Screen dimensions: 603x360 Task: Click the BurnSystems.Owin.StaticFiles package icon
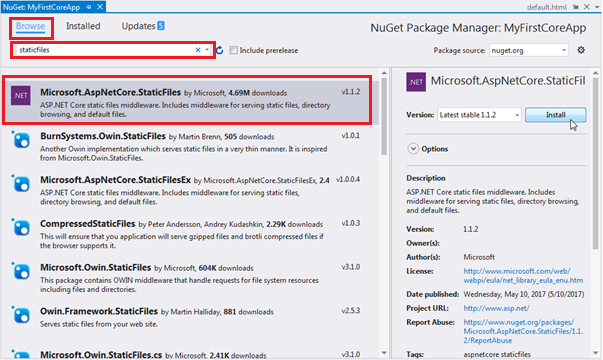click(x=21, y=140)
